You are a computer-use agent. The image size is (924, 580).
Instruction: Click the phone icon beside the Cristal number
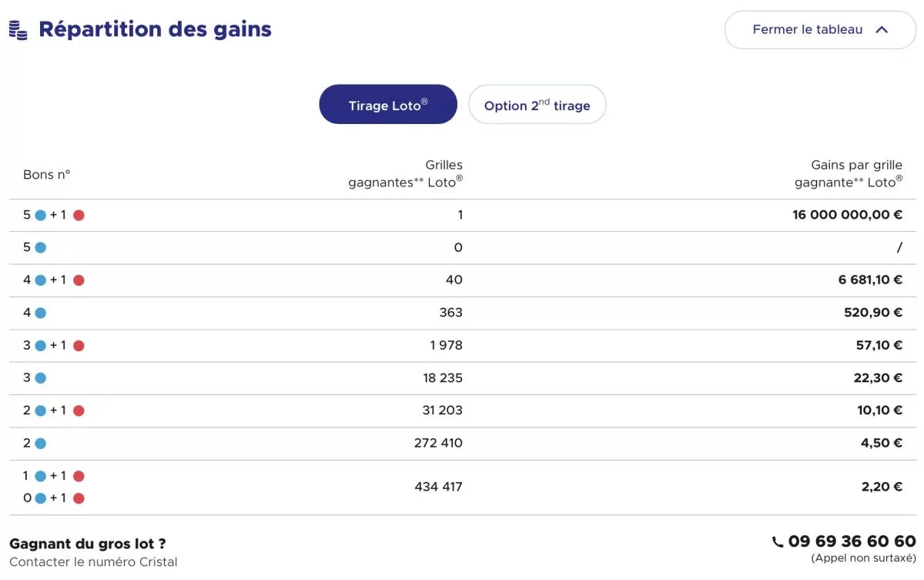pos(778,542)
